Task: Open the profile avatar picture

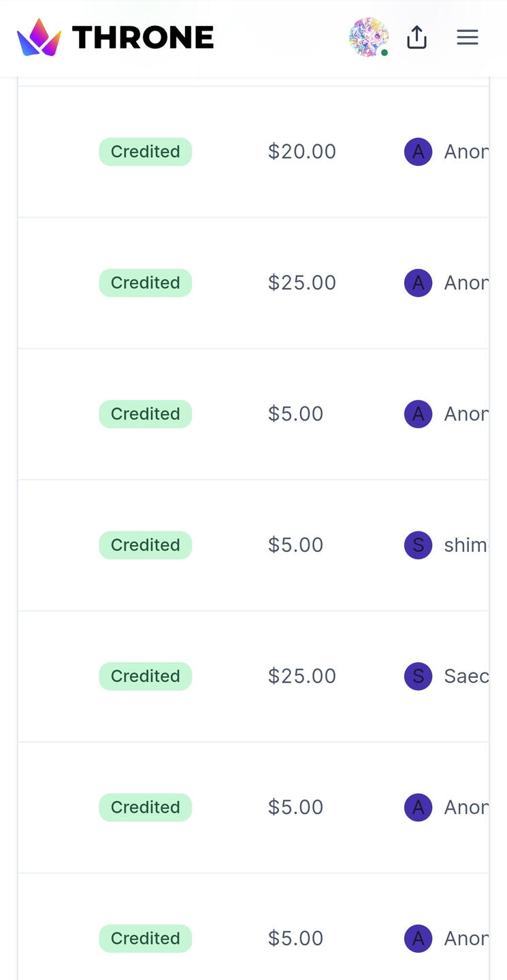Action: click(x=367, y=36)
